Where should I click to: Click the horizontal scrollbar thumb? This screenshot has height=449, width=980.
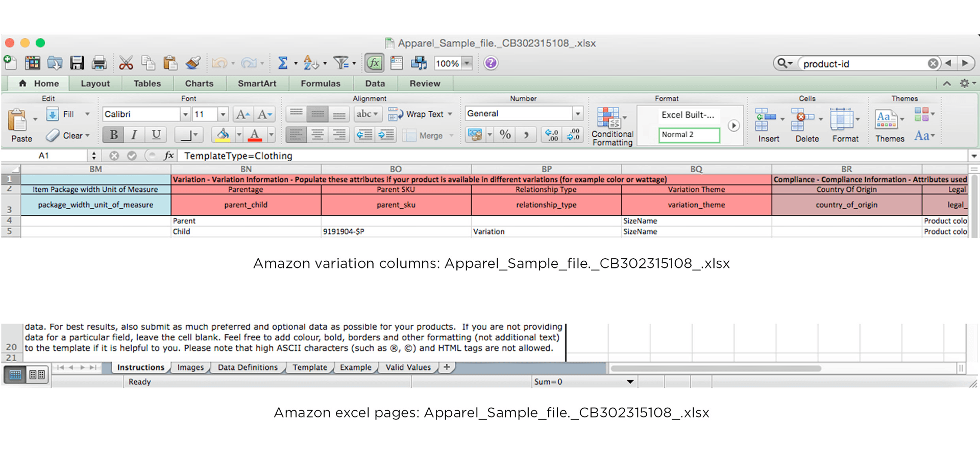[716, 368]
